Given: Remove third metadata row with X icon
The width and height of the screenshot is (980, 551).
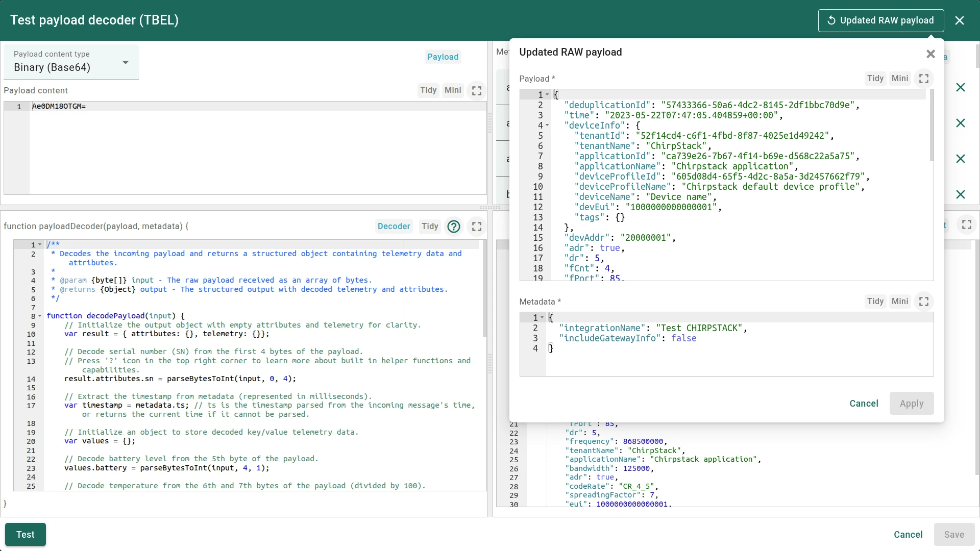Looking at the screenshot, I should (961, 159).
